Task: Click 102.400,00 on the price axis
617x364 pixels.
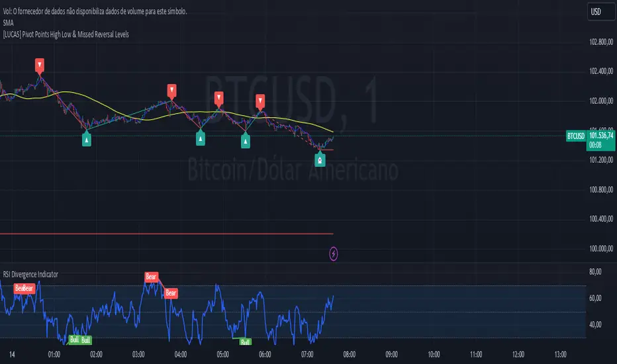Action: pyautogui.click(x=601, y=71)
